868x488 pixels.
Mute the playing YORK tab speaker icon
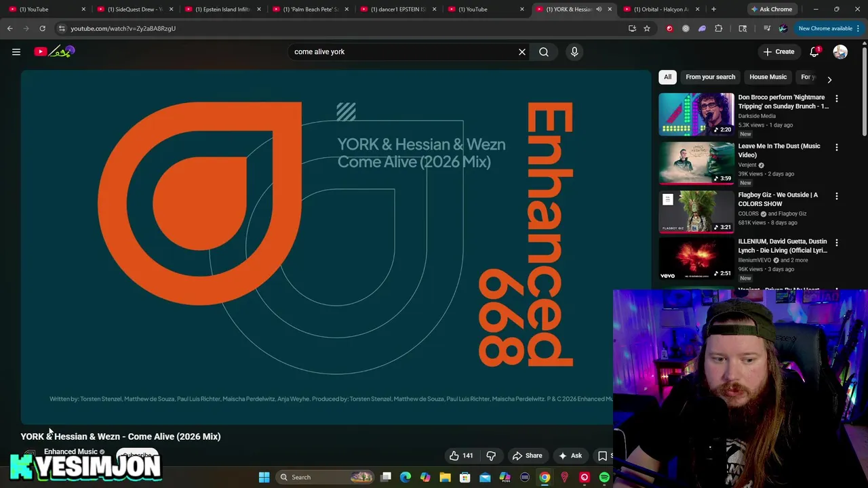coord(599,9)
